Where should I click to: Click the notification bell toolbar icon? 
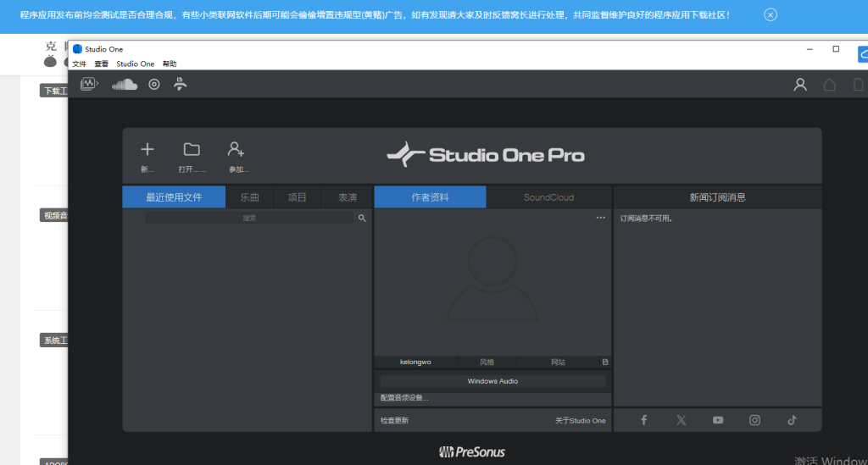pyautogui.click(x=180, y=84)
